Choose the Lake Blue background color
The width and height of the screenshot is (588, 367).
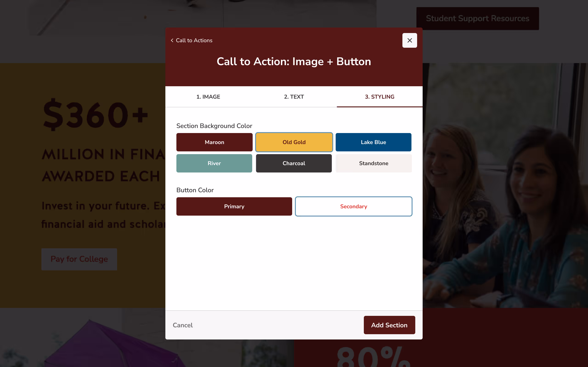[x=373, y=142]
